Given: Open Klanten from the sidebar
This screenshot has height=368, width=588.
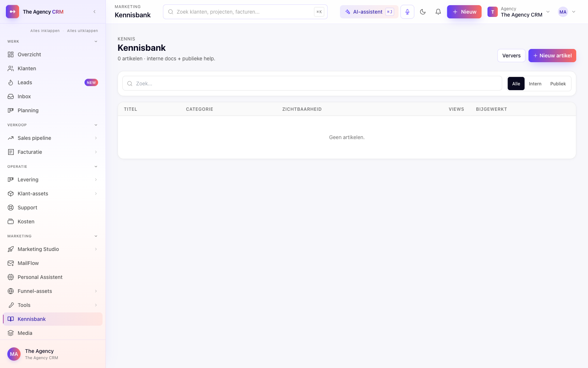Looking at the screenshot, I should [53, 68].
